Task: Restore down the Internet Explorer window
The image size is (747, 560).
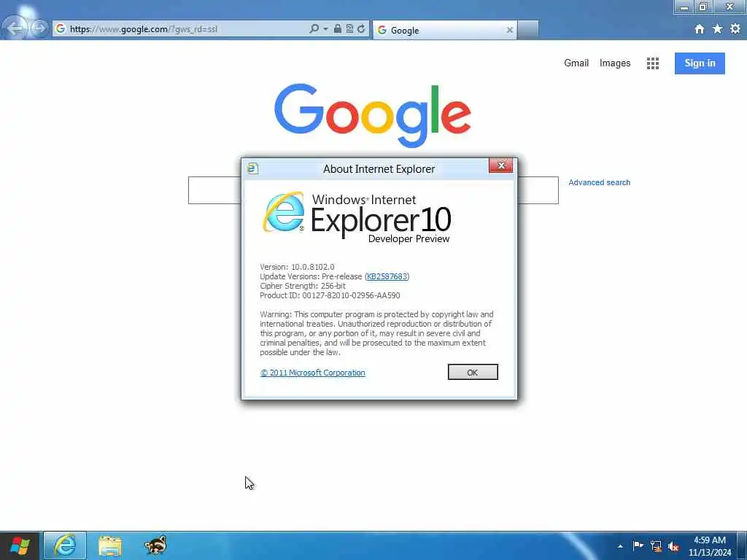Action: click(703, 7)
